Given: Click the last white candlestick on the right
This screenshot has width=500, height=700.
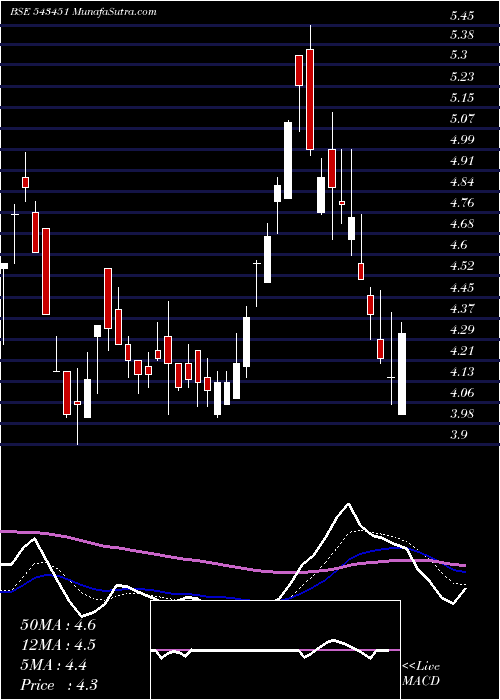Looking at the screenshot, I should coord(402,374).
